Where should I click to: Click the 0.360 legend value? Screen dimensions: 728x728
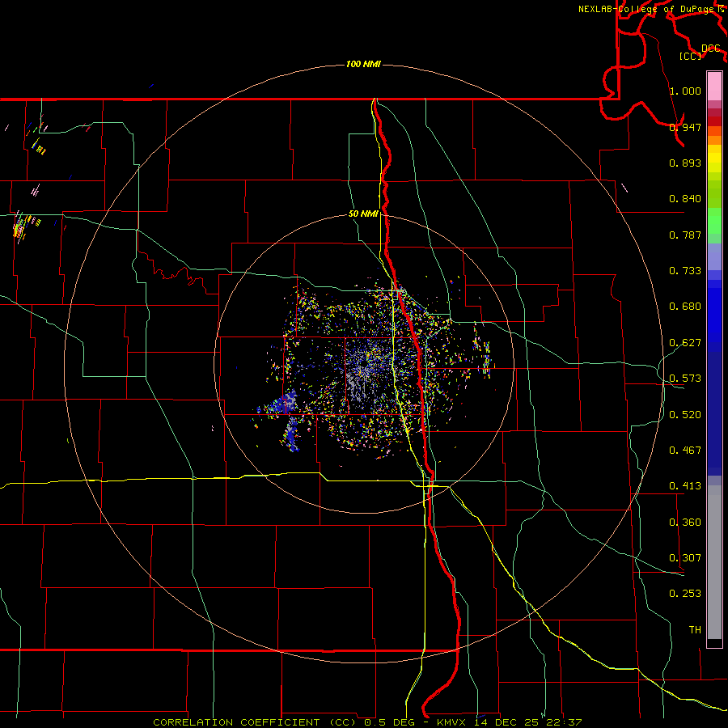(685, 523)
